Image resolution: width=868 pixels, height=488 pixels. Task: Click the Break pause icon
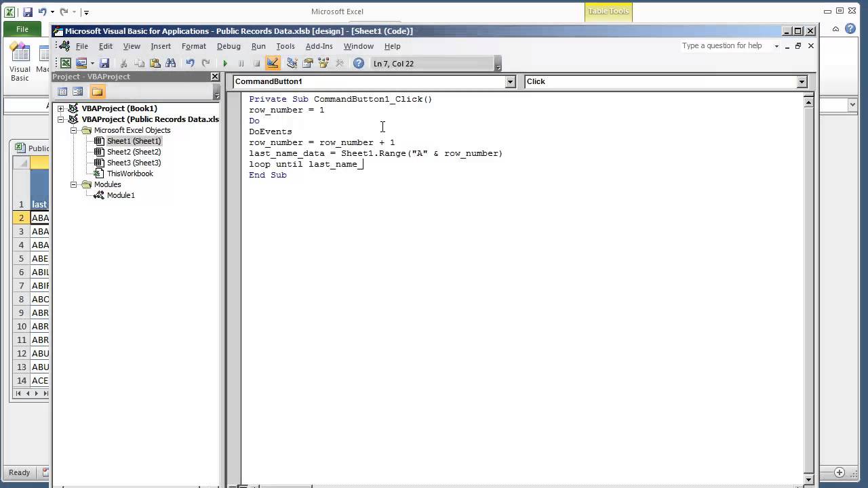pos(241,63)
